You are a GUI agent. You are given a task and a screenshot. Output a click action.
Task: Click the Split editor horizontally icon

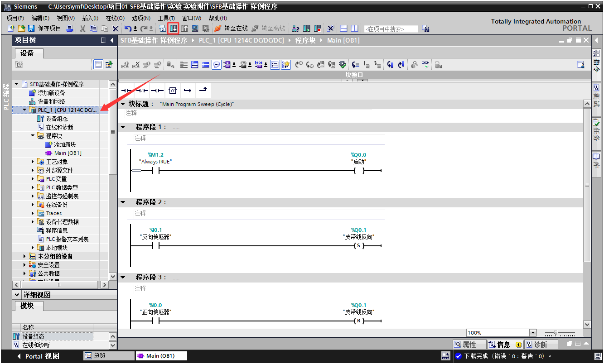[344, 29]
